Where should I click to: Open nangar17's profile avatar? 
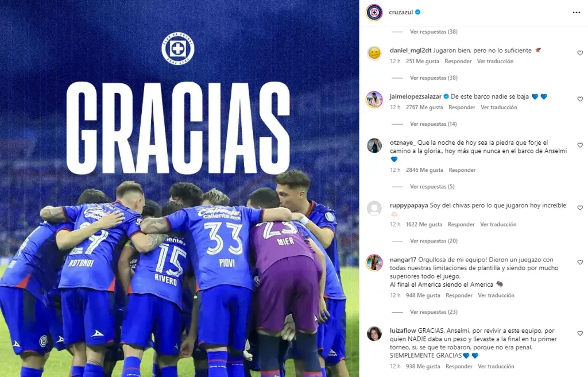point(374,263)
